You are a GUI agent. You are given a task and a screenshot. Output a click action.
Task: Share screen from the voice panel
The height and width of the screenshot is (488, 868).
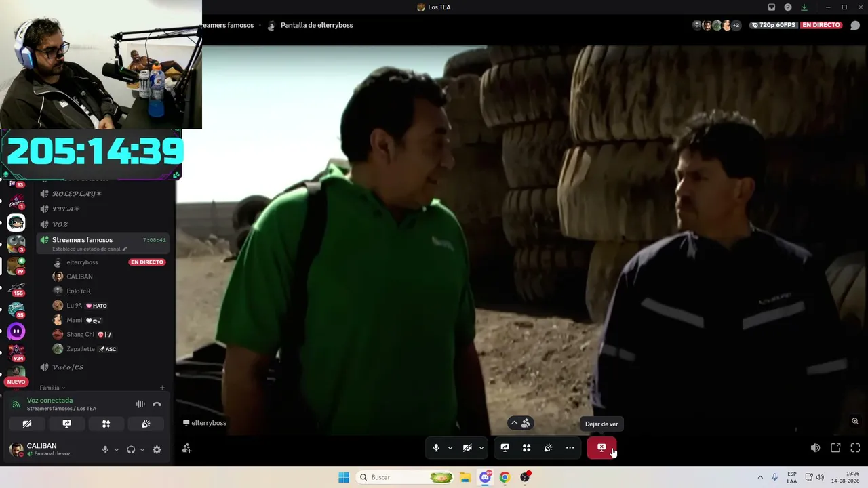coord(66,424)
